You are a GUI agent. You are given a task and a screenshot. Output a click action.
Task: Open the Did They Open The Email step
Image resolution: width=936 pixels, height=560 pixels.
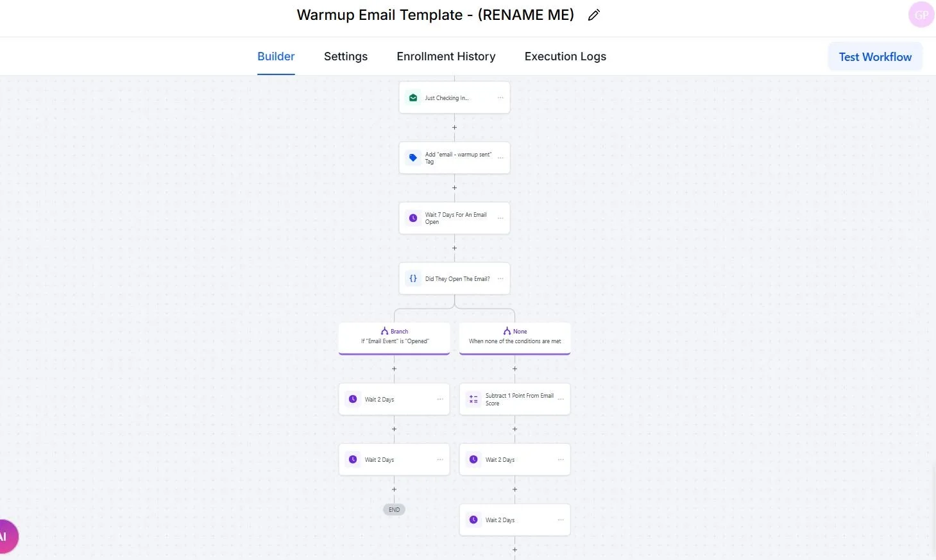[x=454, y=278]
